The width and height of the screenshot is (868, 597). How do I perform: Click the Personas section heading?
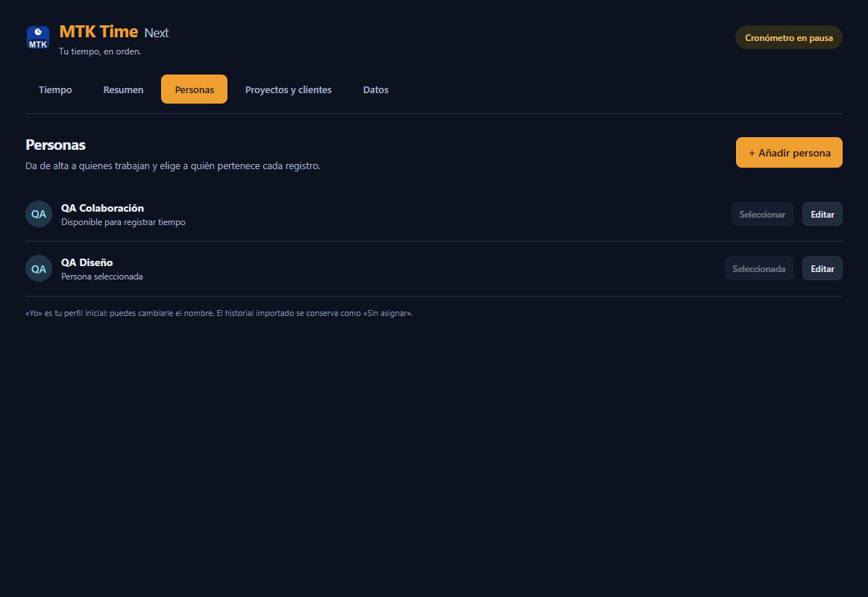[x=55, y=145]
